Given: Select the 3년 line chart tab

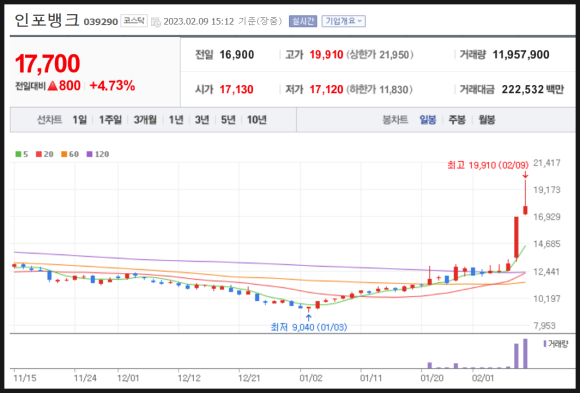Looking at the screenshot, I should (202, 120).
